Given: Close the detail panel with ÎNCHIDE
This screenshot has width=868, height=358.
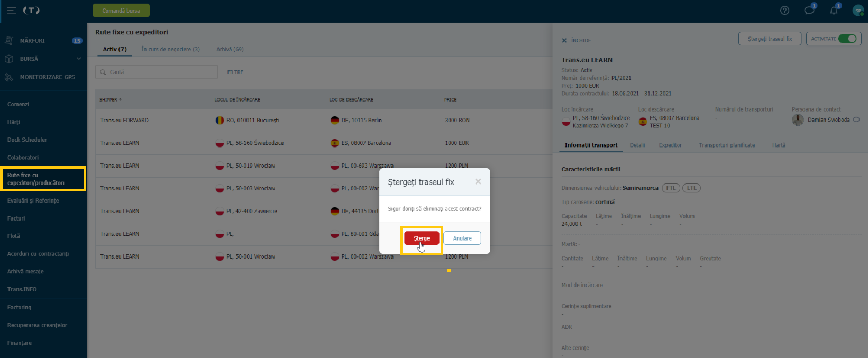Looking at the screenshot, I should click(x=577, y=40).
